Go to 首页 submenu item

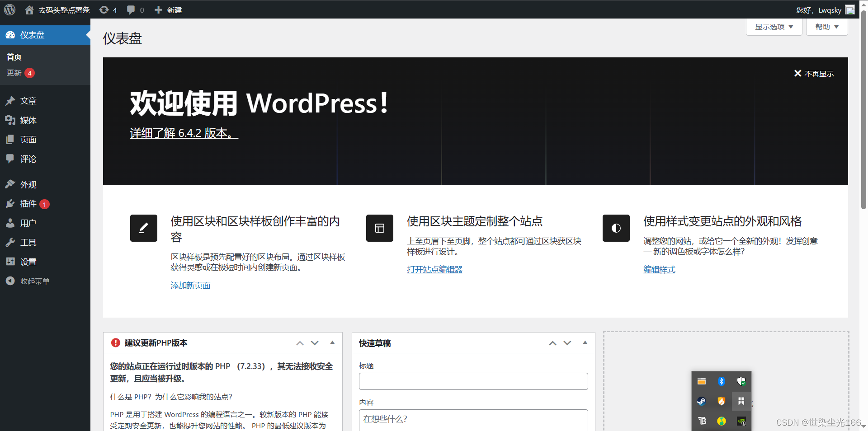click(14, 57)
